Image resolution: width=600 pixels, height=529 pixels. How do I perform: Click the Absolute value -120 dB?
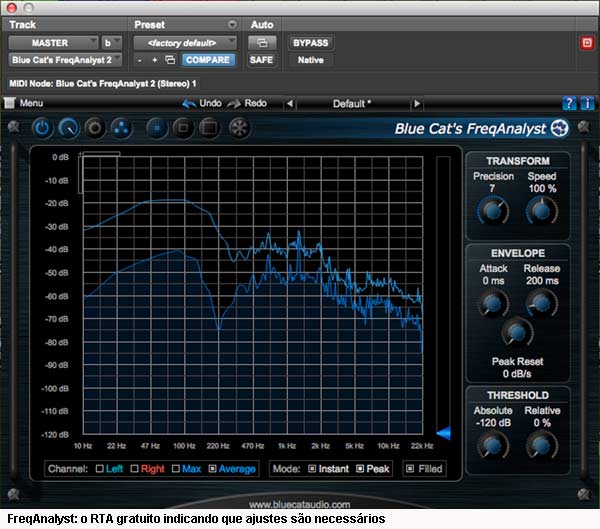point(493,423)
